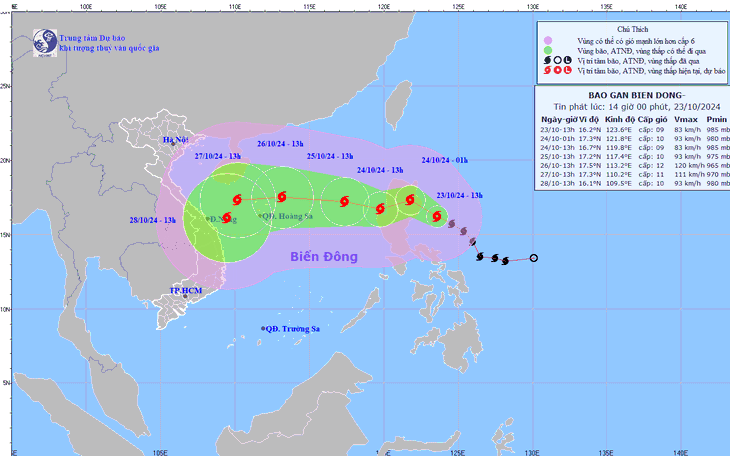This screenshot has height=456, width=730.
Task: Click the red storm icon for 26/10/24 - 13h
Action: (x=282, y=197)
